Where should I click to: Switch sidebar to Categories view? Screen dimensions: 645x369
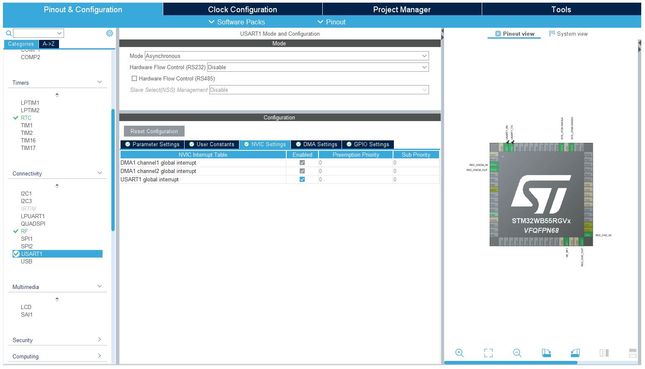point(21,44)
